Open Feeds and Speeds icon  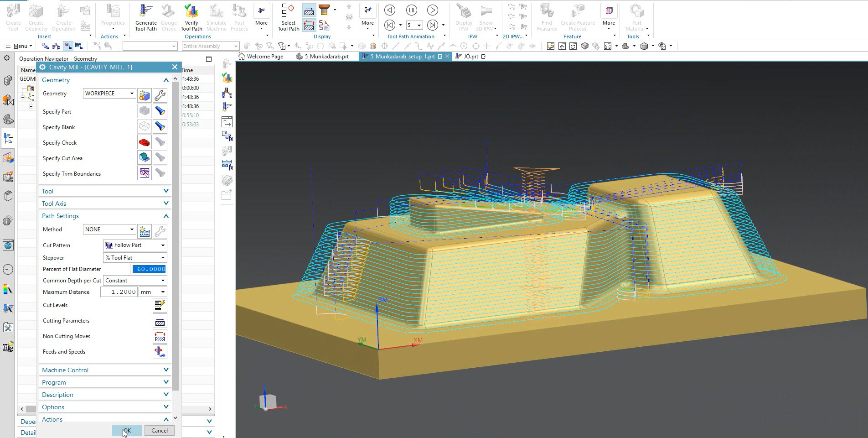pyautogui.click(x=160, y=352)
